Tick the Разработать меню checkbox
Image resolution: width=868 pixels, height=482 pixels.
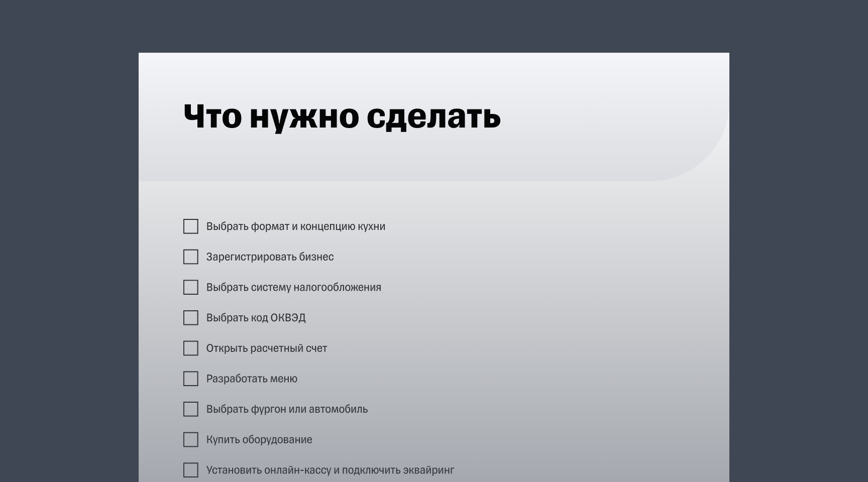coord(191,379)
